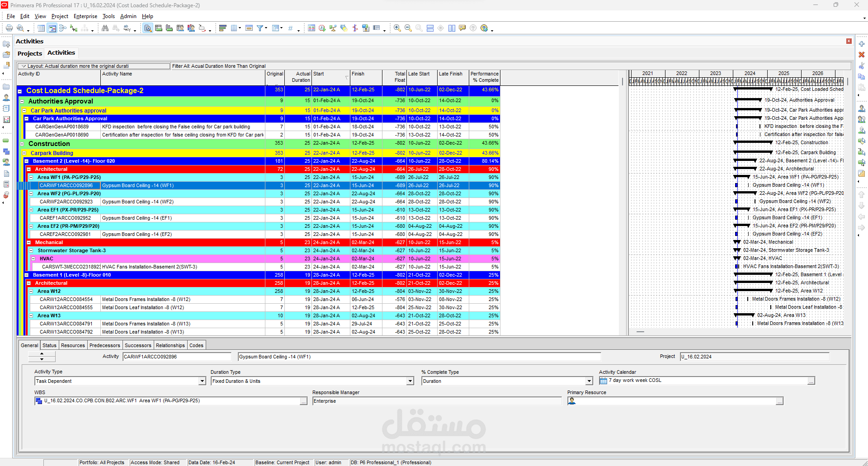Open the Duration Type dropdown

tap(410, 381)
